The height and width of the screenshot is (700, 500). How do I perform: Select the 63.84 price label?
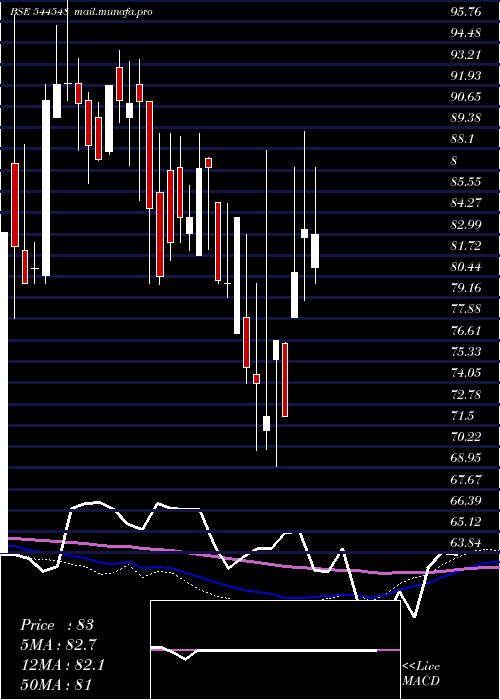tap(466, 543)
